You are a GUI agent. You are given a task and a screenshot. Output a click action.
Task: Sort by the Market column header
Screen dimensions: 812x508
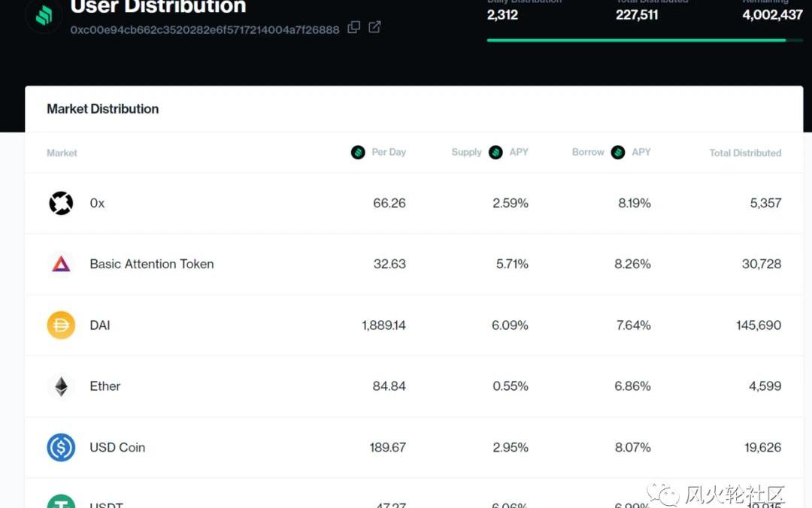click(62, 153)
